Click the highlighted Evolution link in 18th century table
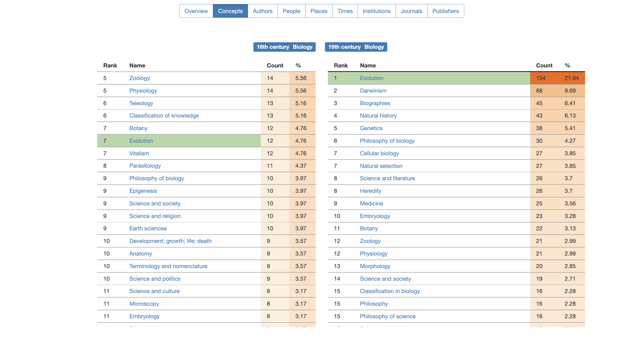Screen dimensions: 644x338 pyautogui.click(x=141, y=141)
